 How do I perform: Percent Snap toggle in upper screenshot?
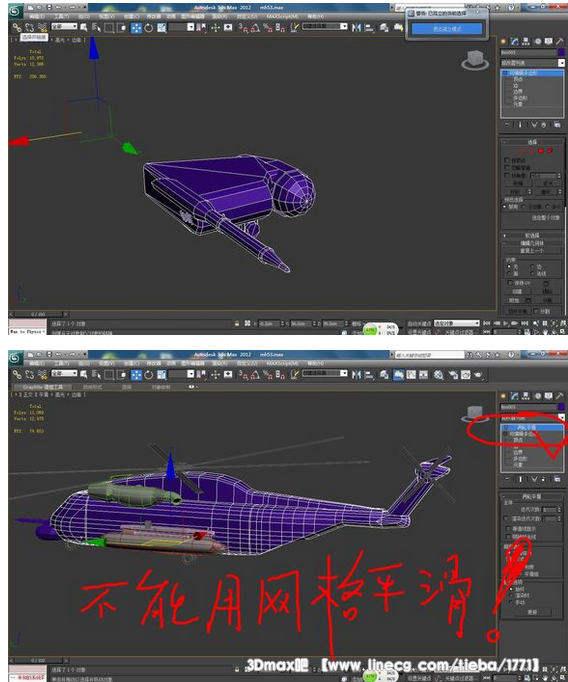[x=268, y=28]
